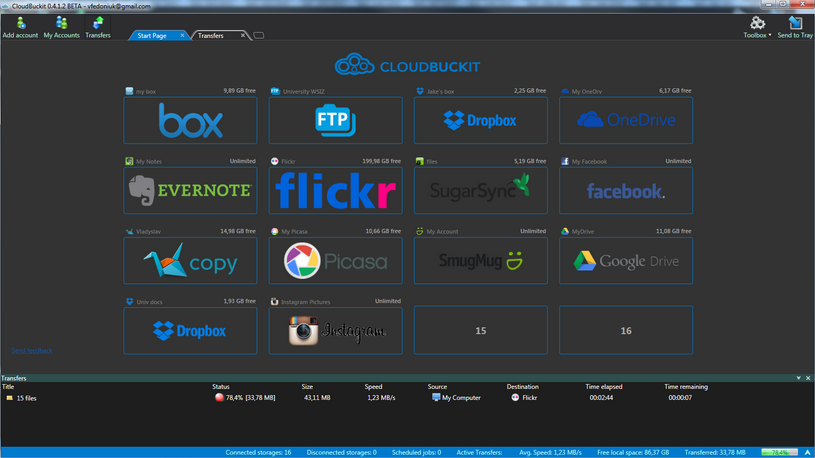Screen dimensions: 815x458
Task: Switch to the Transfers tab
Action: 211,36
